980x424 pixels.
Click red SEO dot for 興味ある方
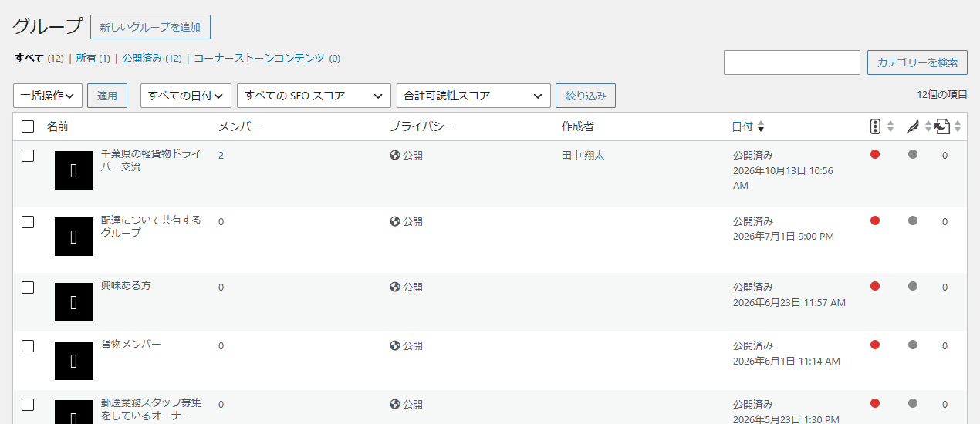[x=875, y=286]
